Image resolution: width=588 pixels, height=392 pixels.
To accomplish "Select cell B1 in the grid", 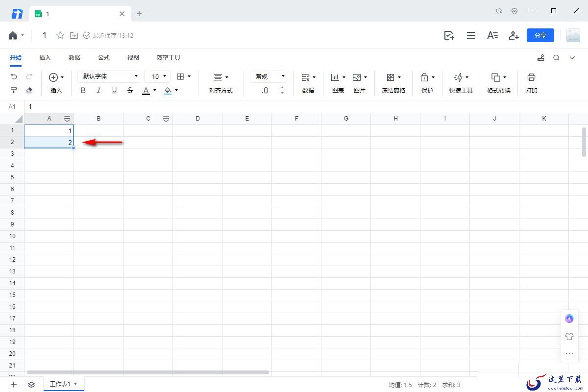I will (98, 130).
